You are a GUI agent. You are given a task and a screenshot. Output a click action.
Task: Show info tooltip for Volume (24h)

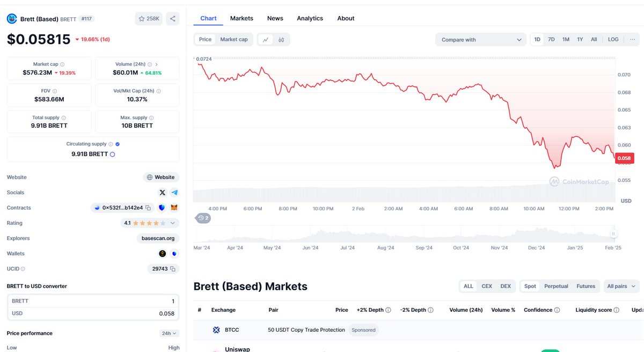[x=150, y=64]
